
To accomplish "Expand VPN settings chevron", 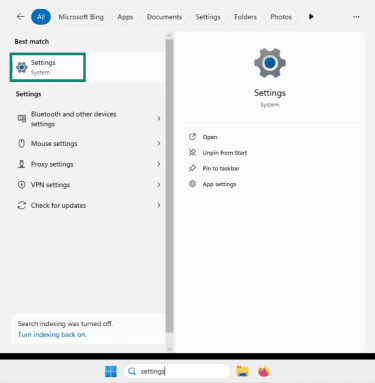I will pyautogui.click(x=159, y=185).
